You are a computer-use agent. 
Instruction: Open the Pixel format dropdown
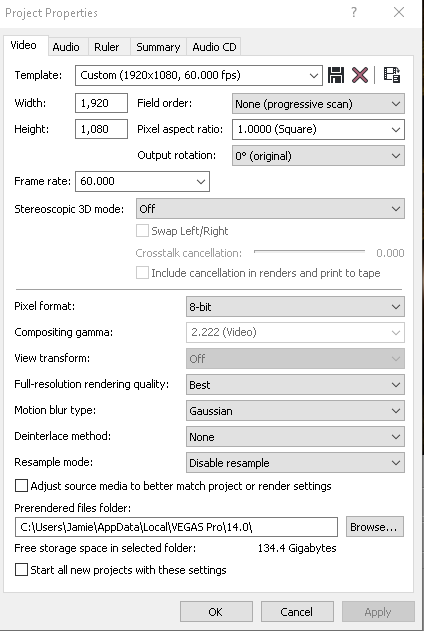tap(295, 307)
